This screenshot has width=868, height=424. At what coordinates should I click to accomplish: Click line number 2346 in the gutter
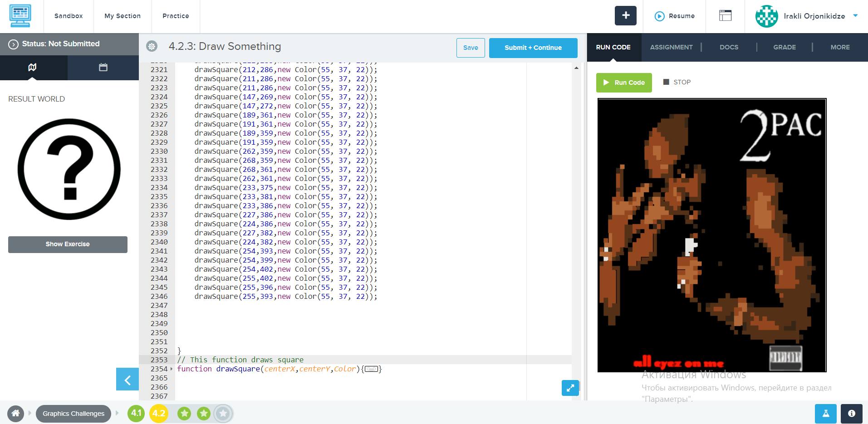[x=159, y=297]
